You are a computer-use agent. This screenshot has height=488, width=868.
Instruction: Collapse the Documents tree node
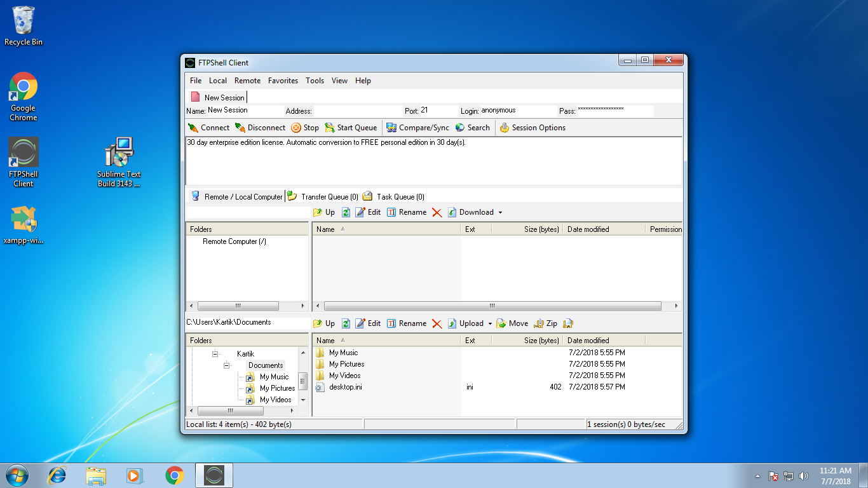coord(226,365)
